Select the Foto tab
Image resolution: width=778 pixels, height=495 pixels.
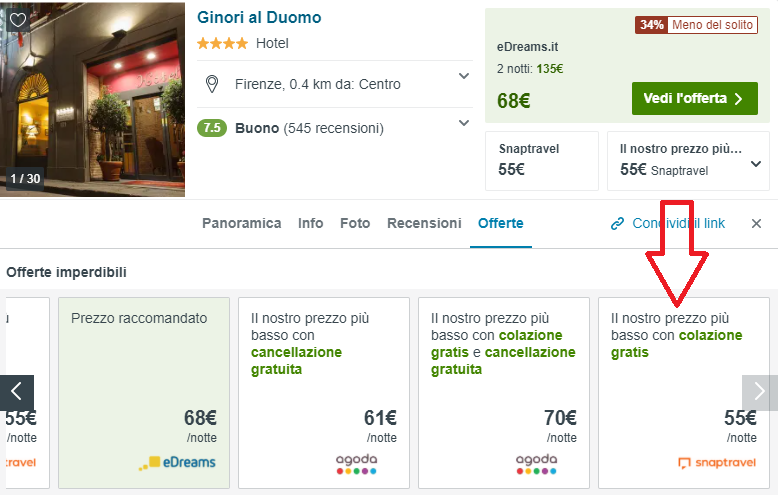click(x=355, y=223)
